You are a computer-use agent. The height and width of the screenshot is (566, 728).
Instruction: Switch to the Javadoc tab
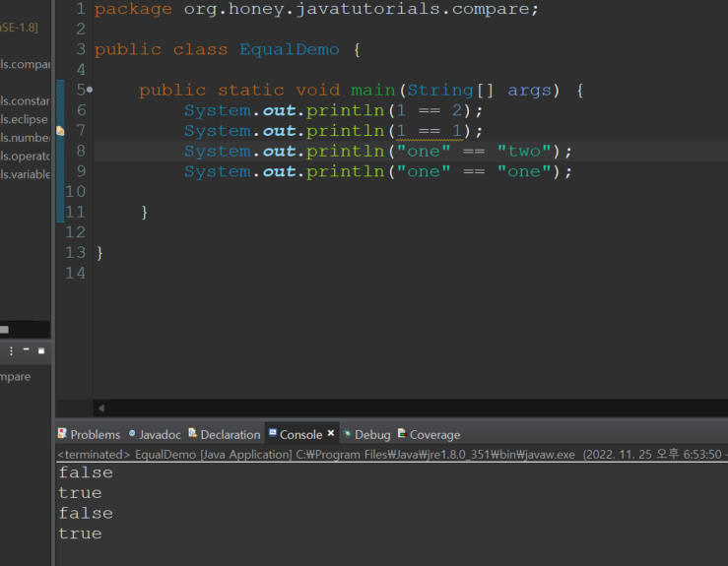point(155,435)
